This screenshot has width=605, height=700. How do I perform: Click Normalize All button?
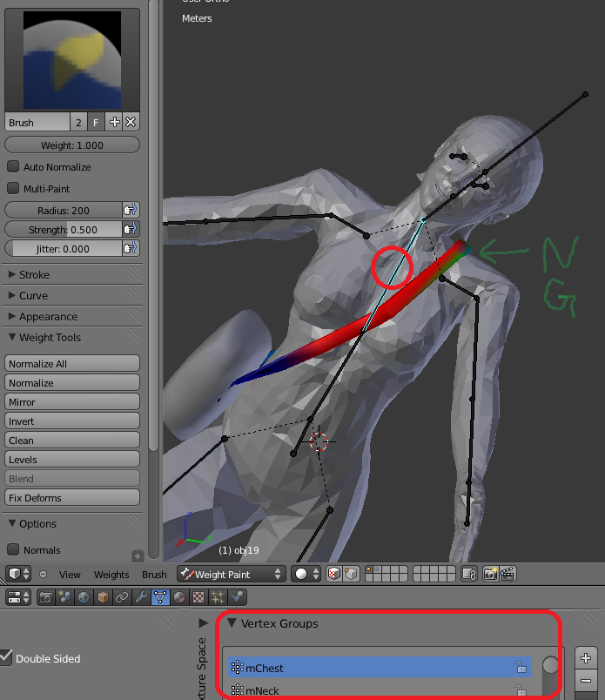pyautogui.click(x=72, y=363)
